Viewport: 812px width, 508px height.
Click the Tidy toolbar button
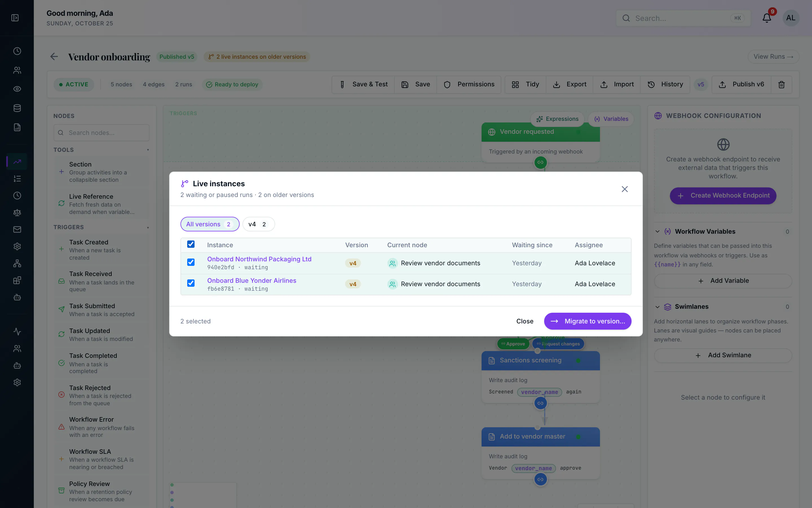click(x=526, y=84)
